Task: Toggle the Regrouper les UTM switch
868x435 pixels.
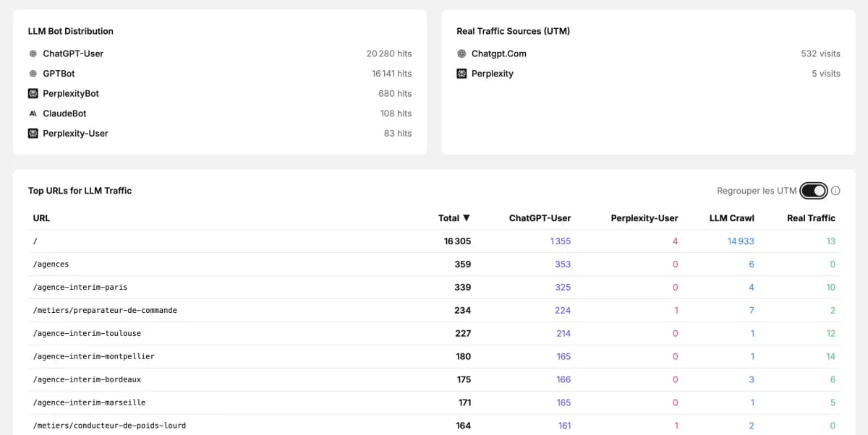Action: coord(813,191)
